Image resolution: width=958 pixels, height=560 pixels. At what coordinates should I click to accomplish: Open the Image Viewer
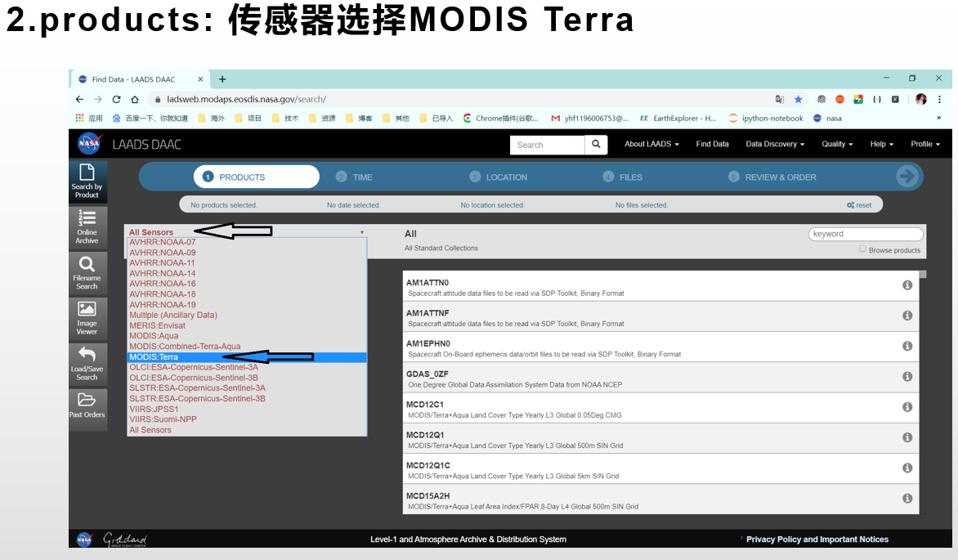tap(87, 318)
